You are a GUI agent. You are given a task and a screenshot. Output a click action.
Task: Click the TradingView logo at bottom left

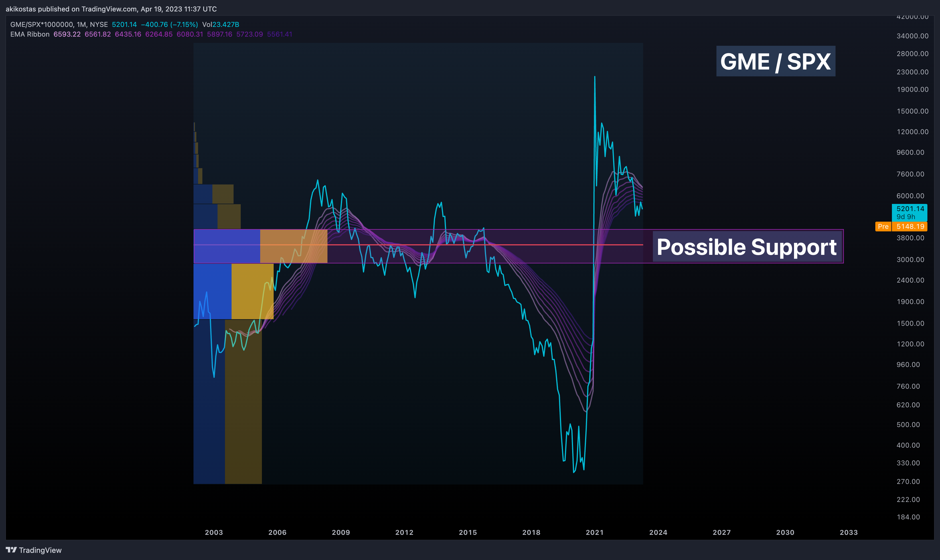[33, 550]
